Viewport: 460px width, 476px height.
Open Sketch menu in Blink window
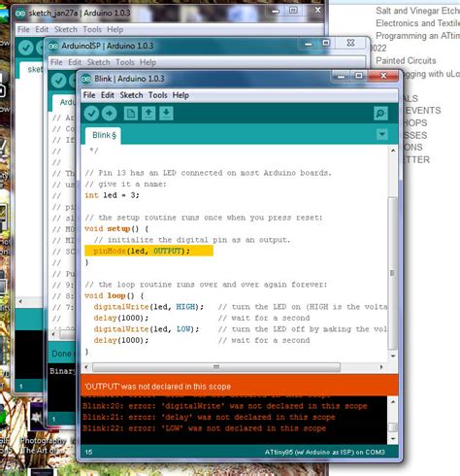[131, 95]
